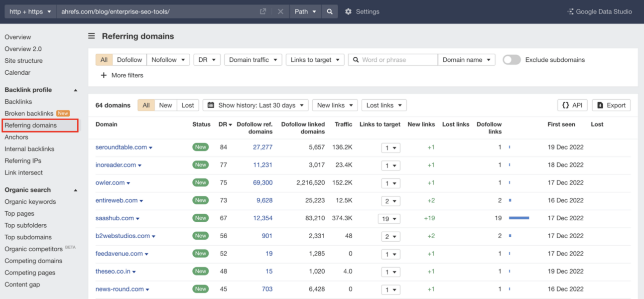
Task: Open the DR filter dropdown
Action: 207,59
